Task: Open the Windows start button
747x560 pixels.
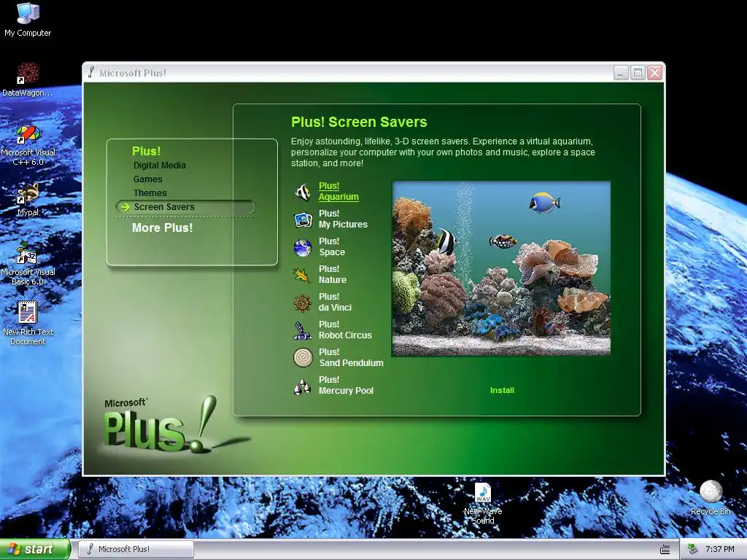Action: [35, 549]
